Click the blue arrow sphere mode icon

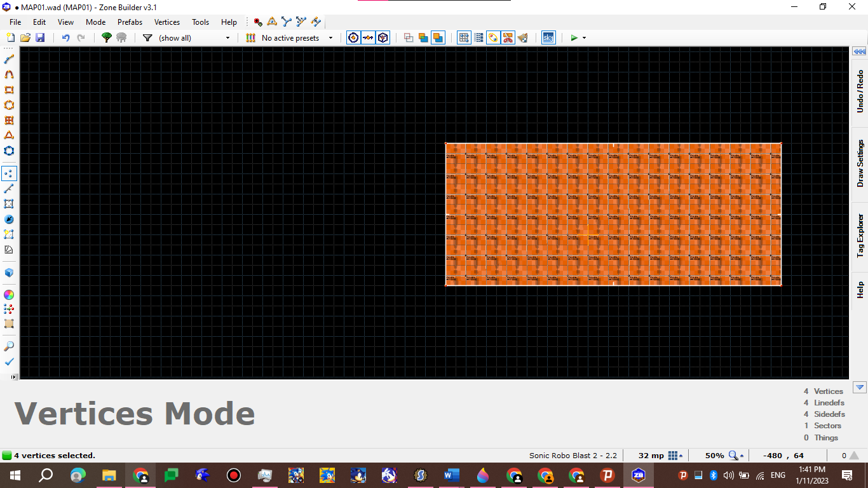tap(9, 219)
